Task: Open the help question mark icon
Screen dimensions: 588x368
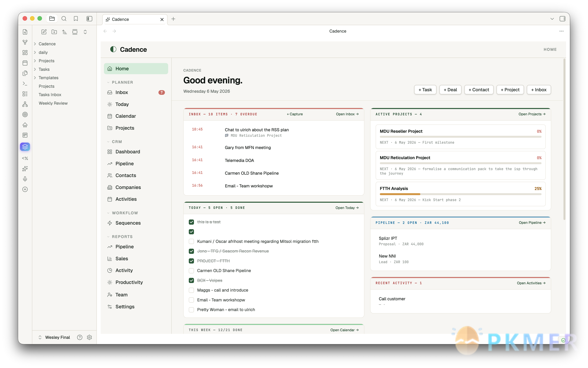Action: click(x=80, y=337)
